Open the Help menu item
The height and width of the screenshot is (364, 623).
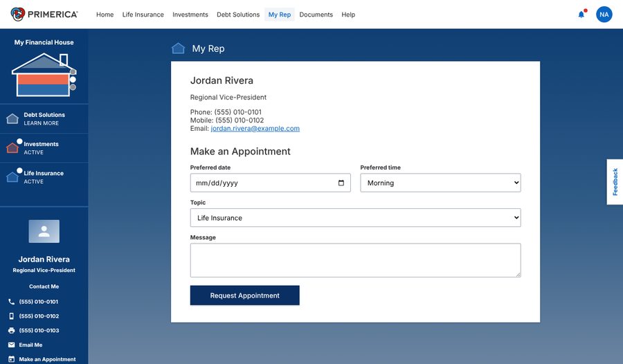tap(348, 15)
